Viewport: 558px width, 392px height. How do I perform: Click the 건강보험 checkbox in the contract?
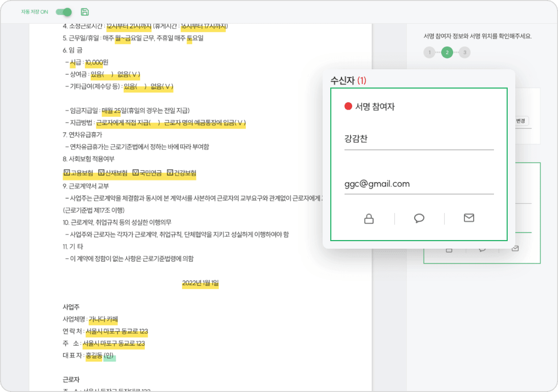[x=170, y=173]
